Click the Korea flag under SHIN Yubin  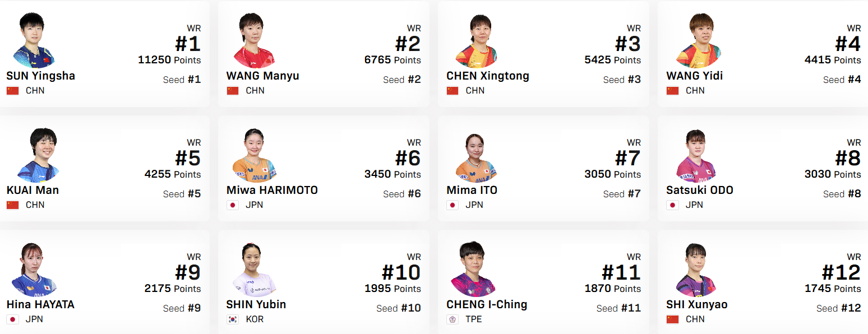coord(233,319)
